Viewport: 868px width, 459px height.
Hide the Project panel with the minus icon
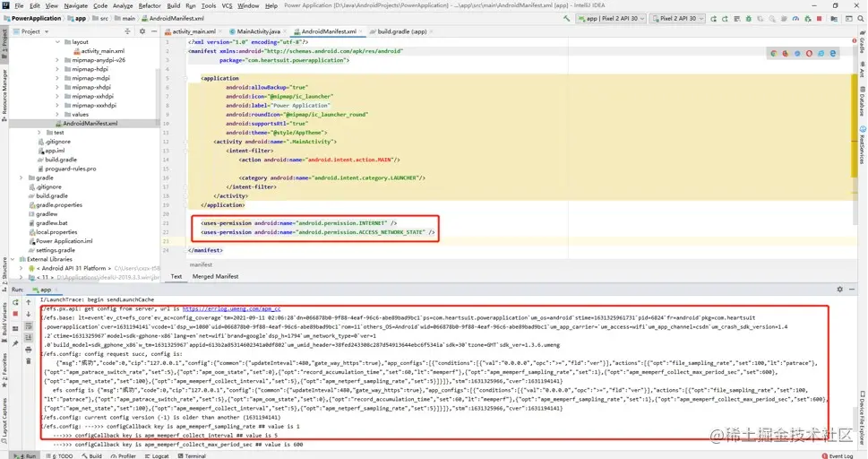(x=154, y=31)
